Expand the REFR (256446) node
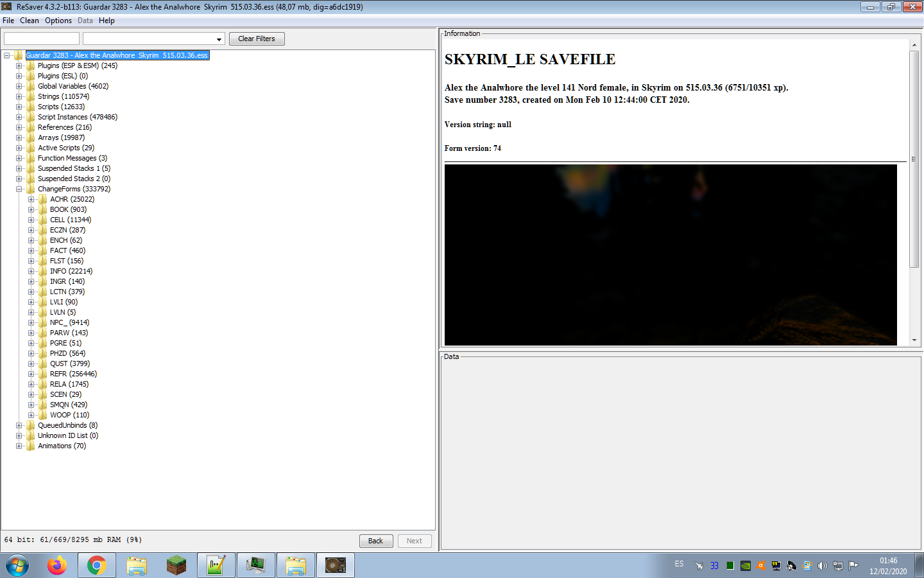Screen dimensions: 924x578 [x=31, y=374]
